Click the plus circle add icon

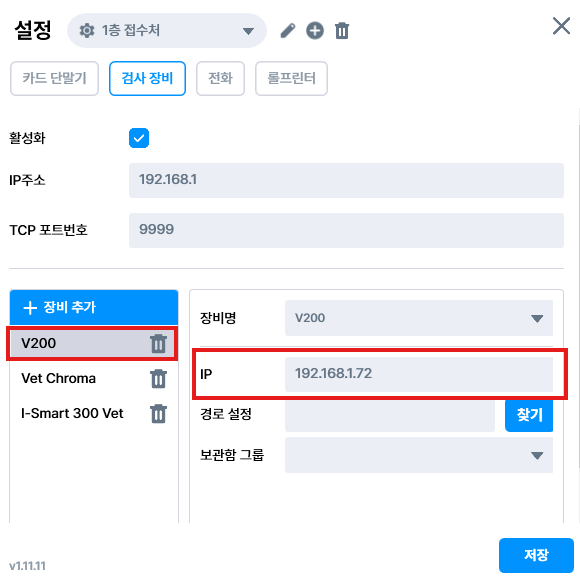pyautogui.click(x=315, y=31)
